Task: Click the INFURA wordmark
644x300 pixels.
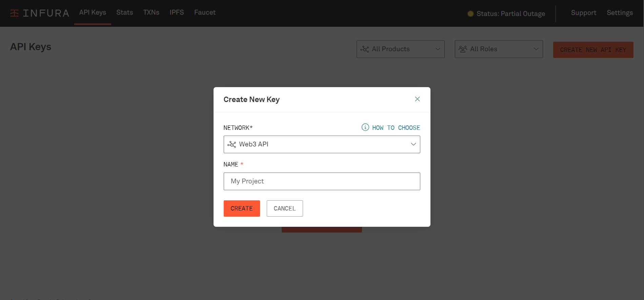Action: coord(46,13)
